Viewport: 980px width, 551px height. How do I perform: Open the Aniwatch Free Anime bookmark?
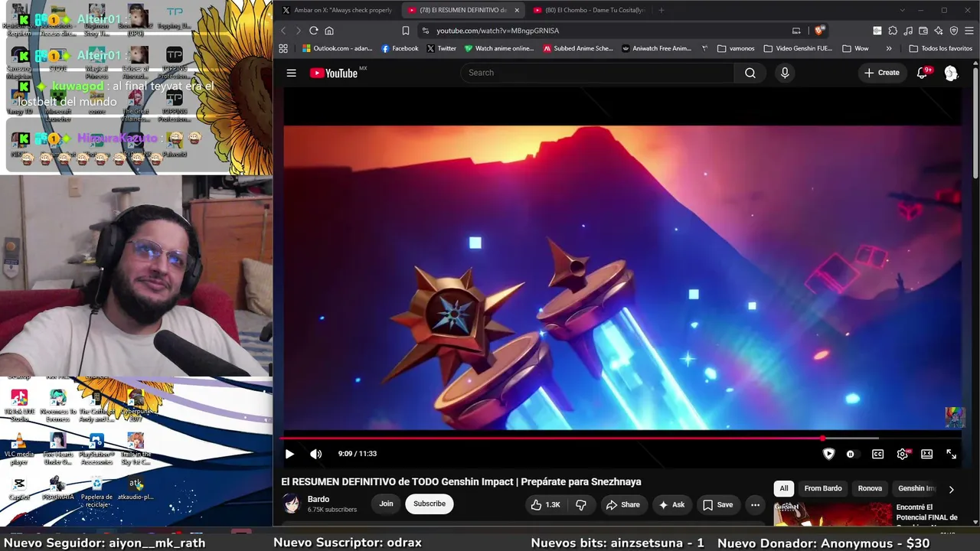656,48
